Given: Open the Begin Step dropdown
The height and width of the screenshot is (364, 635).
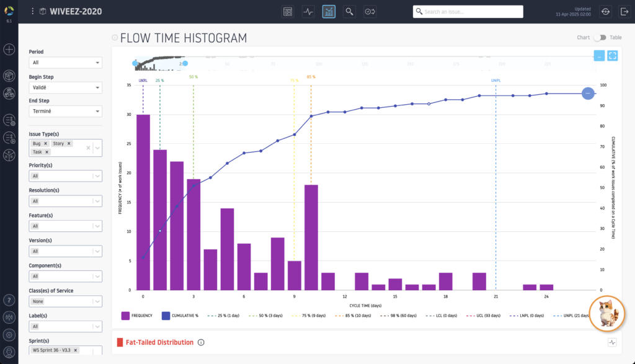Looking at the screenshot, I should coord(65,87).
